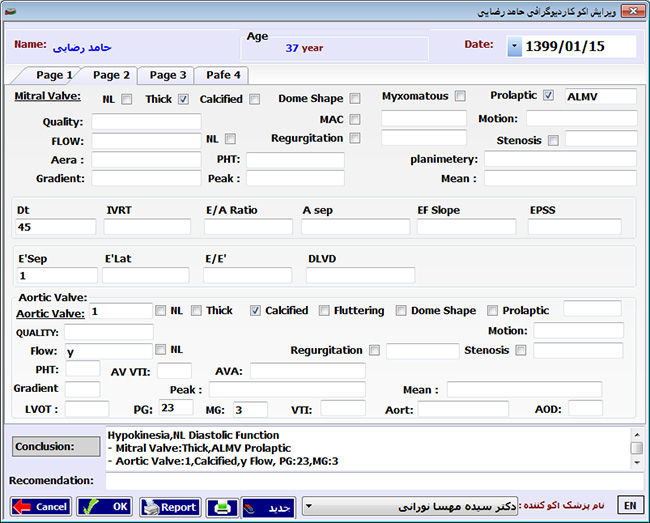Focus the Mitral Quality input field

146,122
